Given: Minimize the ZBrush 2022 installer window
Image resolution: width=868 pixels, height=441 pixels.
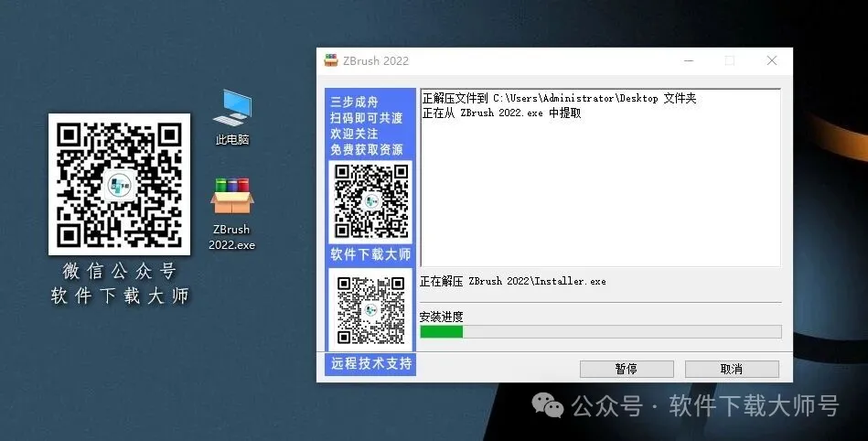Looking at the screenshot, I should (x=689, y=61).
